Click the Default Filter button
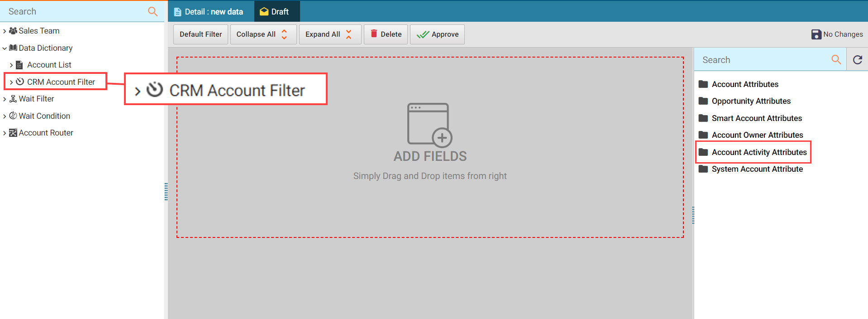Image resolution: width=868 pixels, height=319 pixels. pos(200,34)
